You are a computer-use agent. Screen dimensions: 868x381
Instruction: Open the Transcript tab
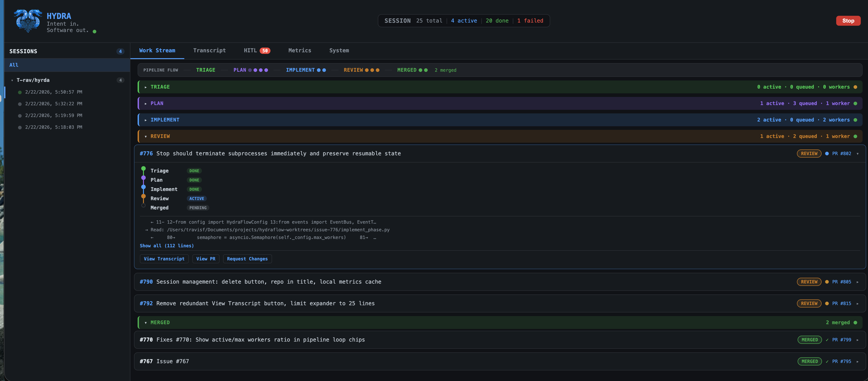[209, 50]
